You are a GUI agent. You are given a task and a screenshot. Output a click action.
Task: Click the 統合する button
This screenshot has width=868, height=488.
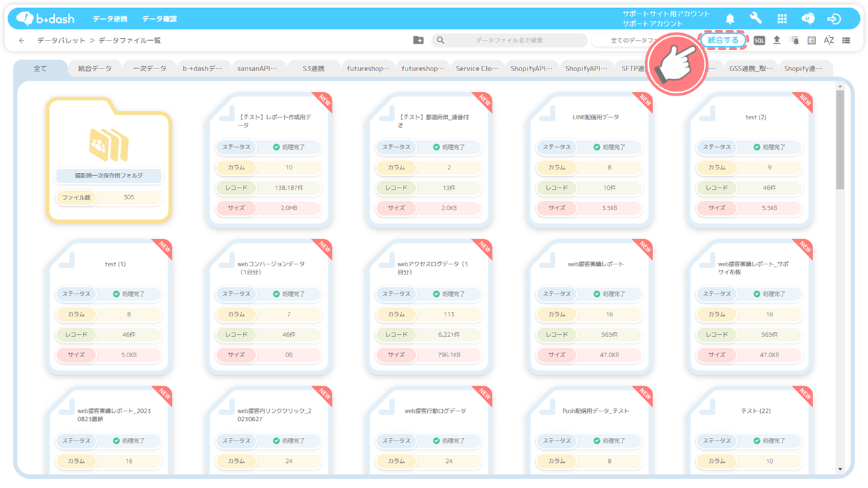tap(723, 41)
